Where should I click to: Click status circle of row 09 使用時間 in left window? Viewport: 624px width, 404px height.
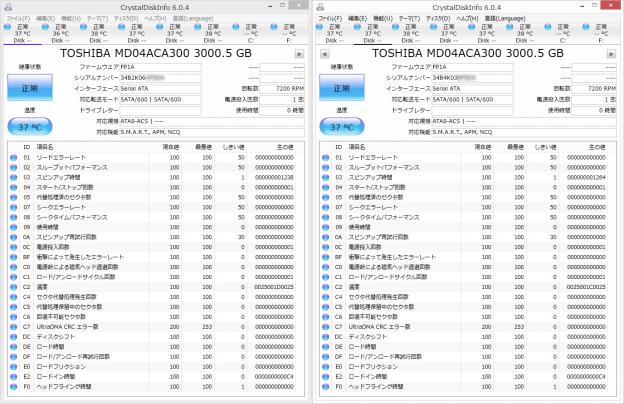tap(14, 227)
